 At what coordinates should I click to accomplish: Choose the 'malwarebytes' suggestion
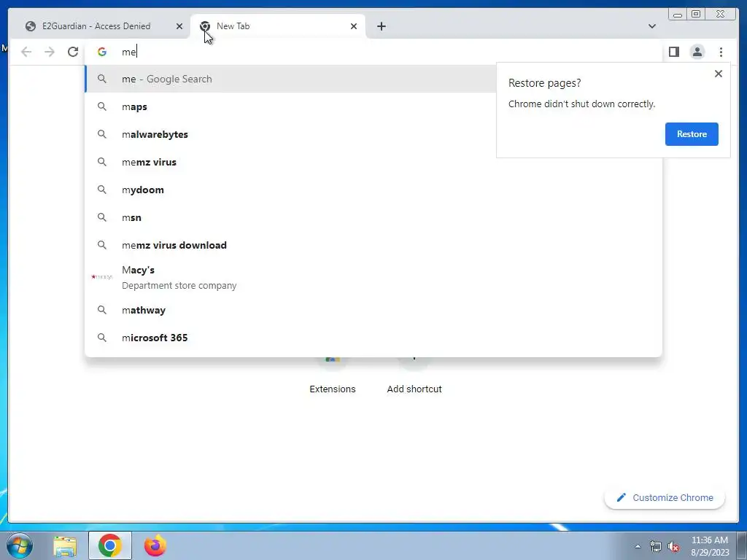tap(290, 134)
